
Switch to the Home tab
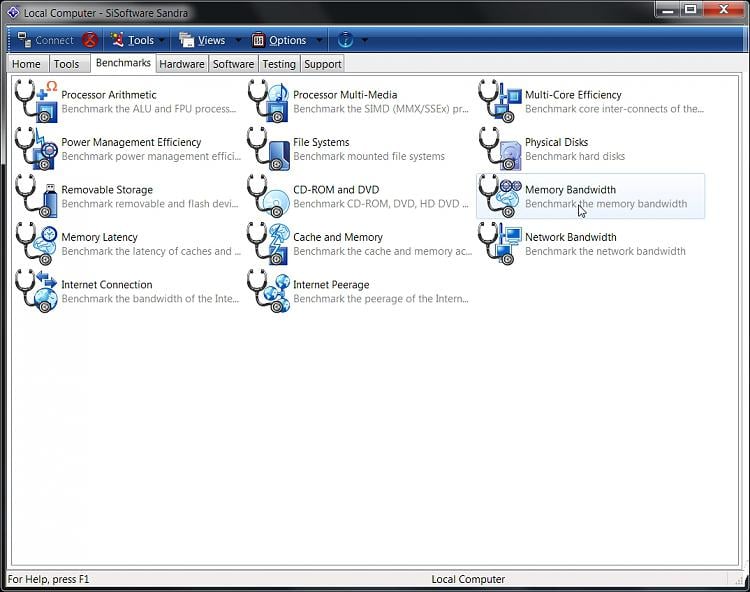pos(27,64)
